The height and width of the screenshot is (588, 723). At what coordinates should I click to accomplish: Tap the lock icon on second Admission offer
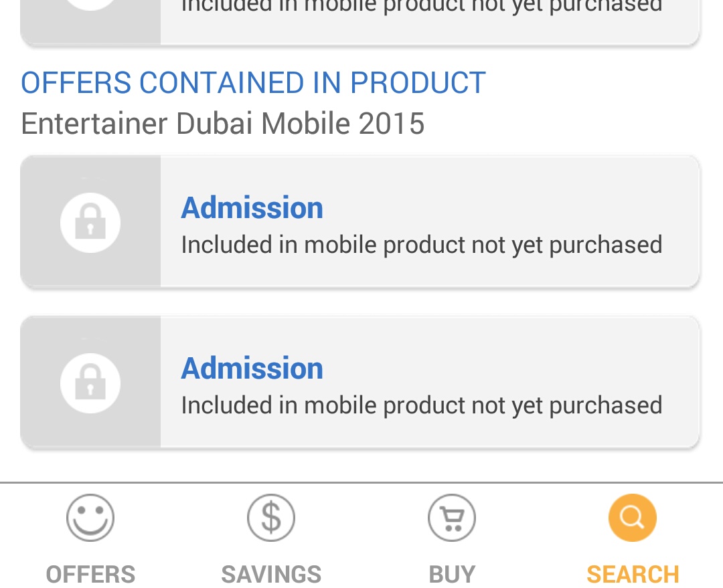90,383
